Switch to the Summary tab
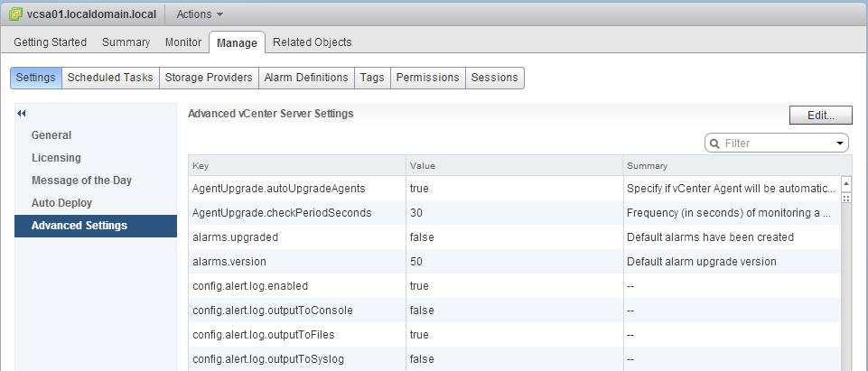Screen dimensions: 868x371 click(x=126, y=42)
